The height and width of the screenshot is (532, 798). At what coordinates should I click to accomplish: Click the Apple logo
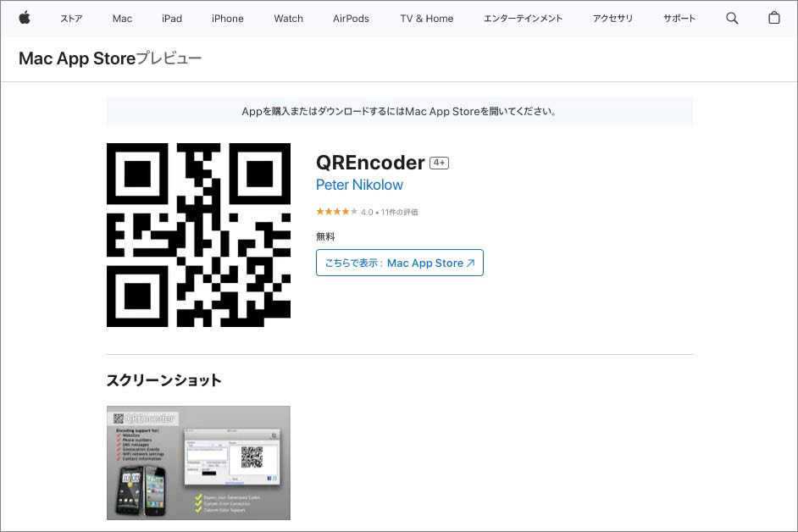pos(25,18)
